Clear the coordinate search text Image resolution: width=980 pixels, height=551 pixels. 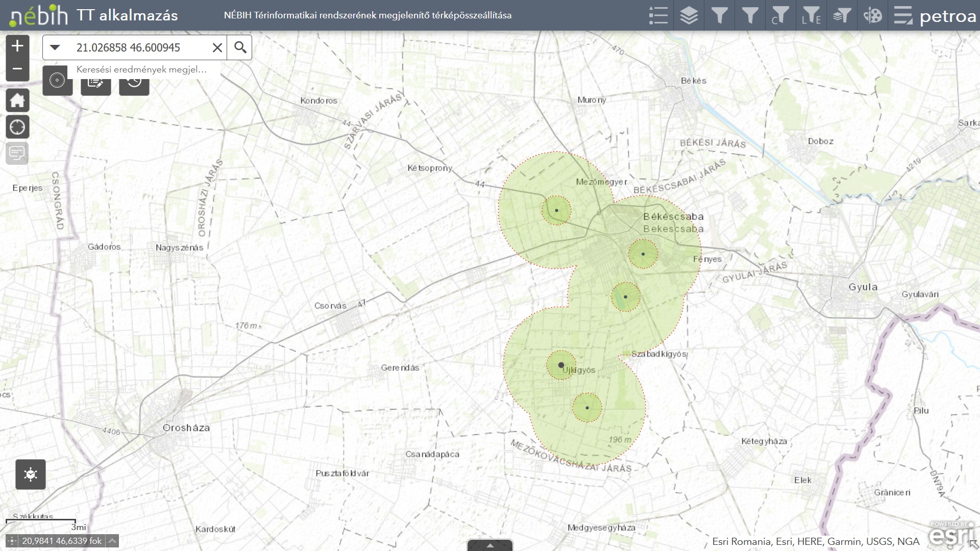(x=217, y=47)
